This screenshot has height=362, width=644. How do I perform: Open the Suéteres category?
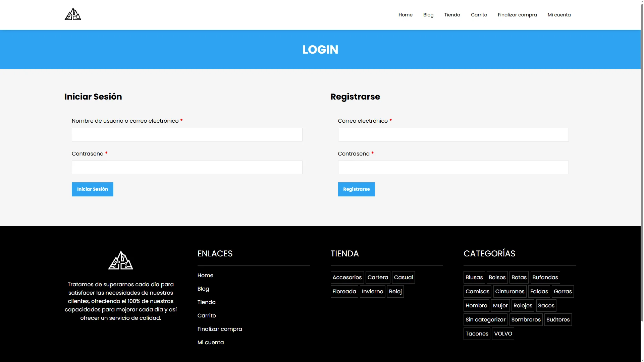558,319
